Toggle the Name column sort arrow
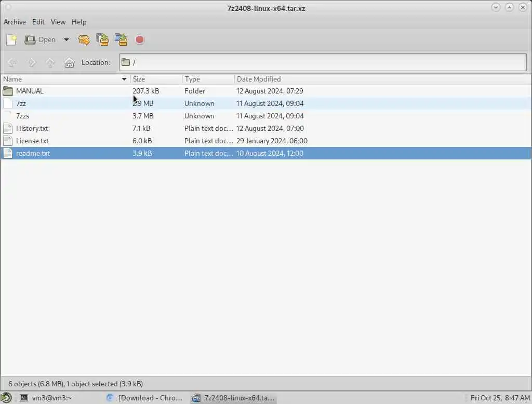The height and width of the screenshot is (404, 532). coord(124,79)
